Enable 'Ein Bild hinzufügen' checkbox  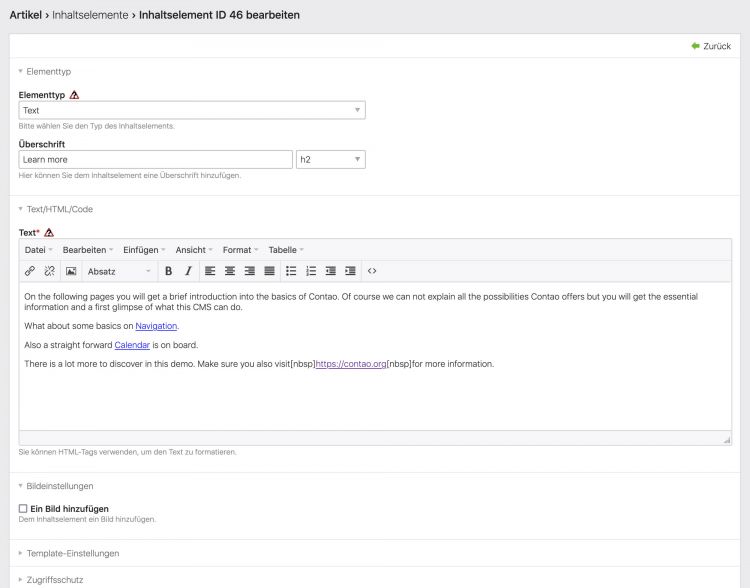23,509
